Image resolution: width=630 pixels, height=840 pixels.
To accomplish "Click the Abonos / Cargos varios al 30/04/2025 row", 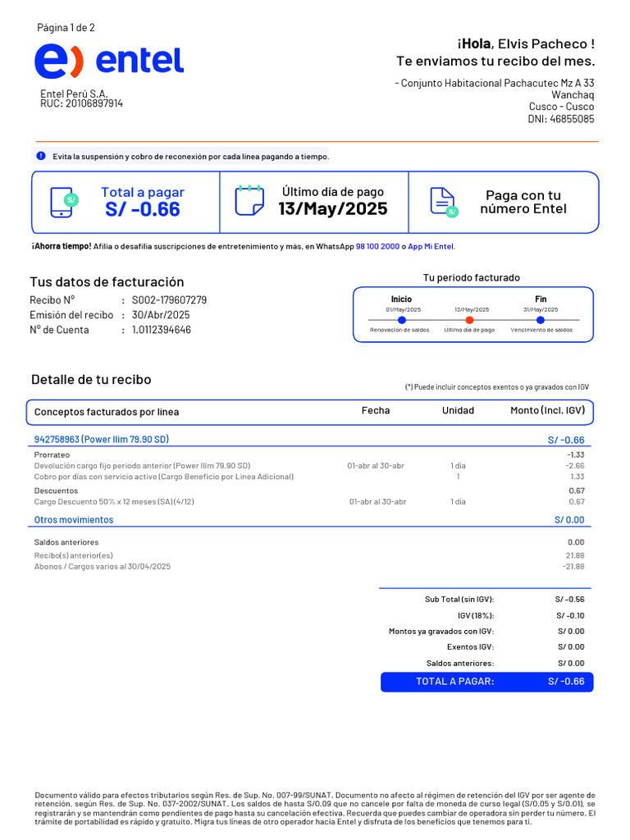I will click(309, 566).
